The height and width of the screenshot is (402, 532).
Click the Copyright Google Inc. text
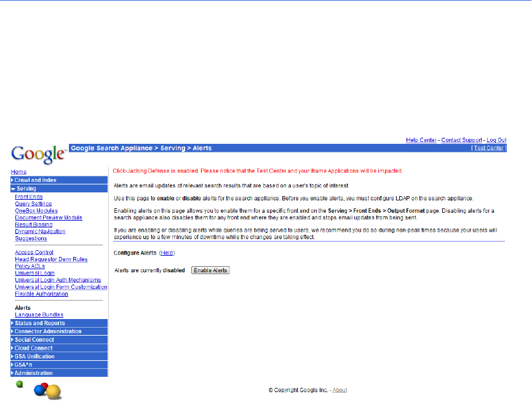pyautogui.click(x=298, y=390)
